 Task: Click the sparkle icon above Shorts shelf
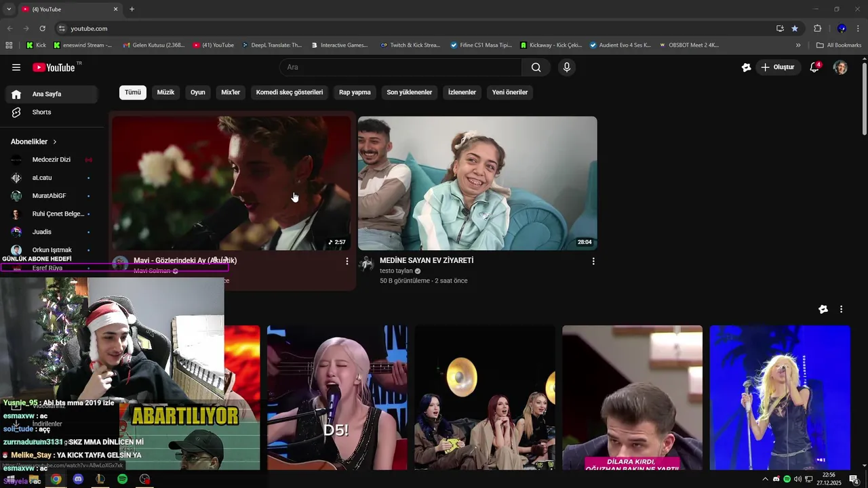click(823, 309)
